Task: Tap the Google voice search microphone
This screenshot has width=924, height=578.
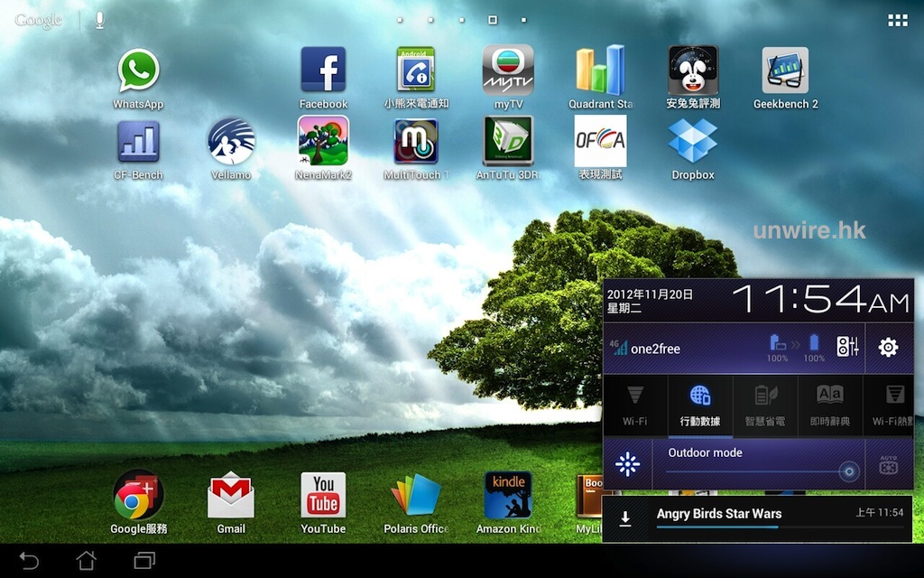Action: tap(99, 20)
